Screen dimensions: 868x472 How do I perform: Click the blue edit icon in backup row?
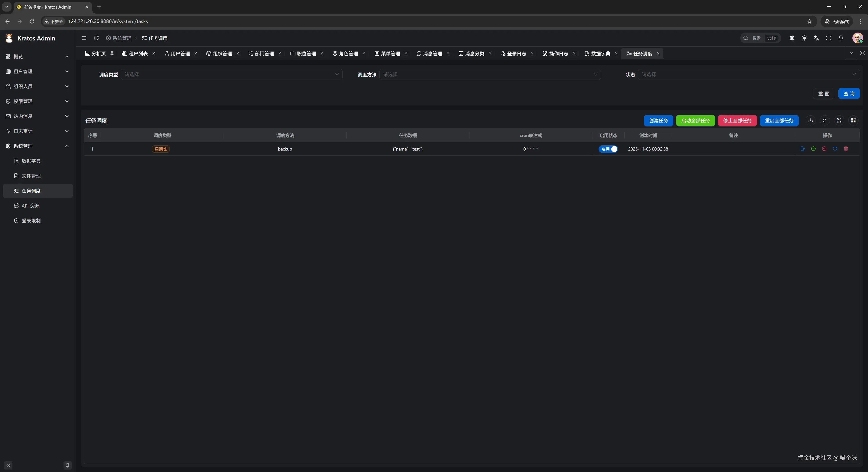(803, 149)
